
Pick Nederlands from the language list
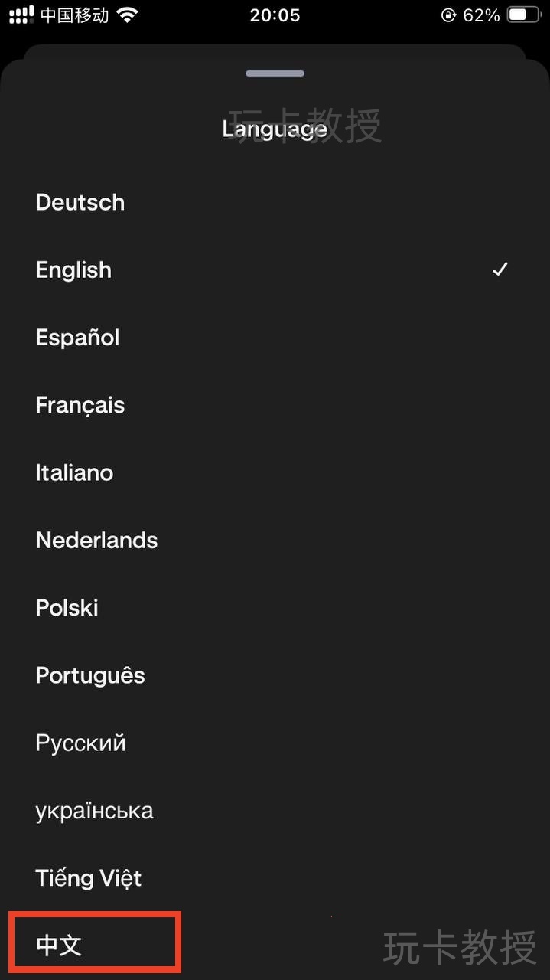tap(275, 540)
